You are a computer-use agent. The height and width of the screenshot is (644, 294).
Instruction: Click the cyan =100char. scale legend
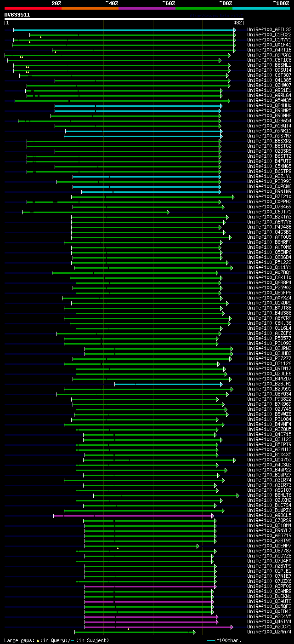[225, 640]
